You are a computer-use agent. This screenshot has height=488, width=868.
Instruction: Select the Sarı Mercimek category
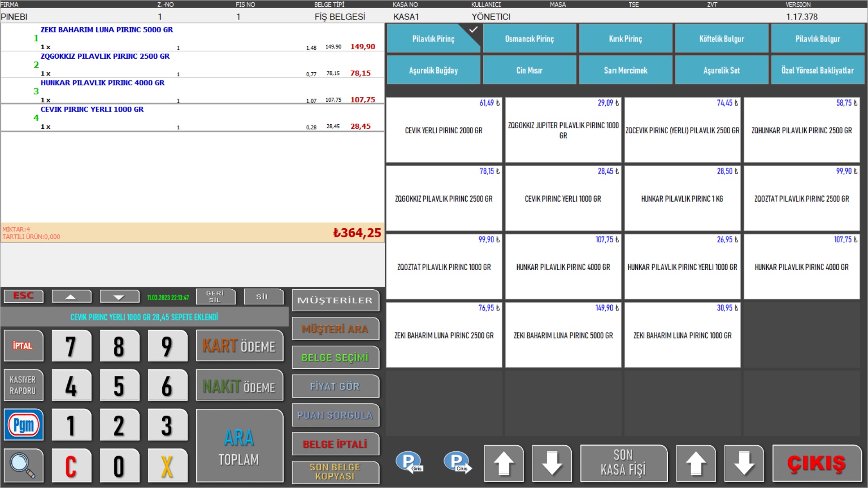tap(625, 70)
